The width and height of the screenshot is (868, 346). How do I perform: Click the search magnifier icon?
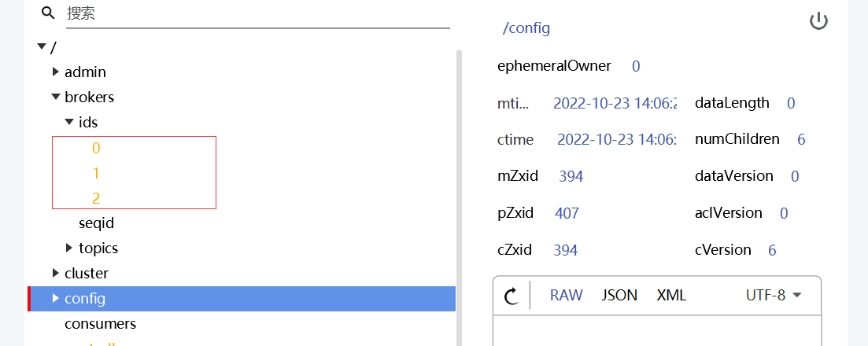coord(49,13)
